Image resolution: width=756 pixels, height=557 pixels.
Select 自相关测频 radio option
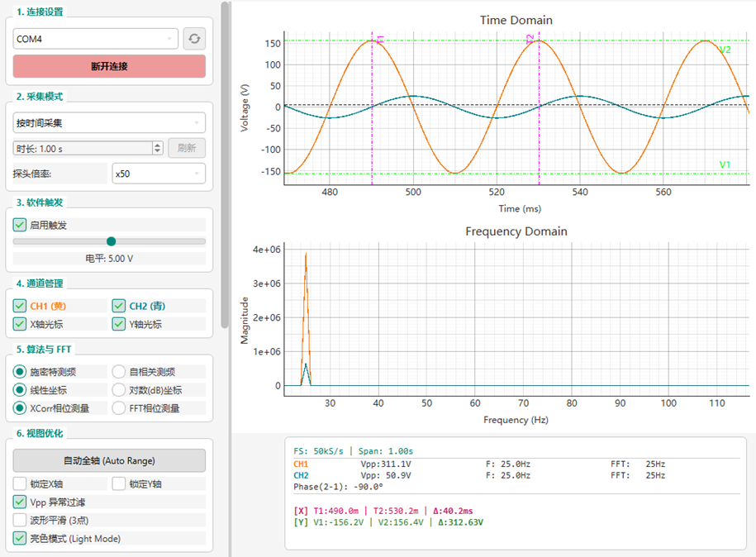click(x=119, y=371)
